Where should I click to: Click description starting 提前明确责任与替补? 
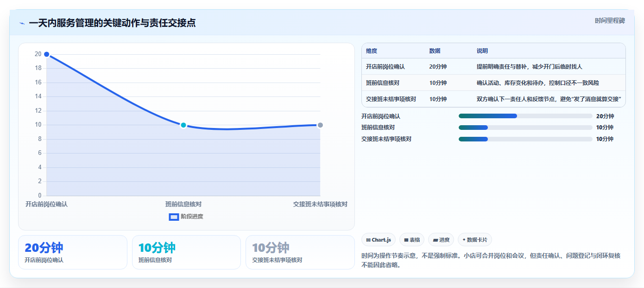(x=529, y=67)
